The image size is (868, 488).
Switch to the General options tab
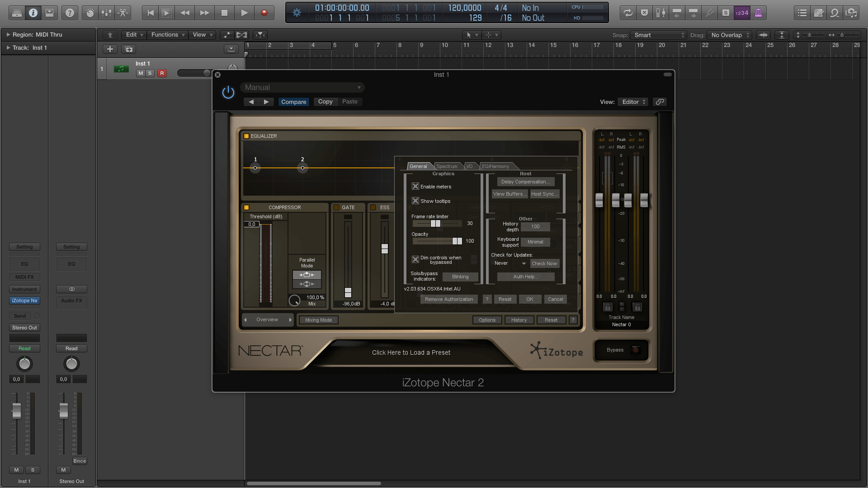tap(418, 166)
